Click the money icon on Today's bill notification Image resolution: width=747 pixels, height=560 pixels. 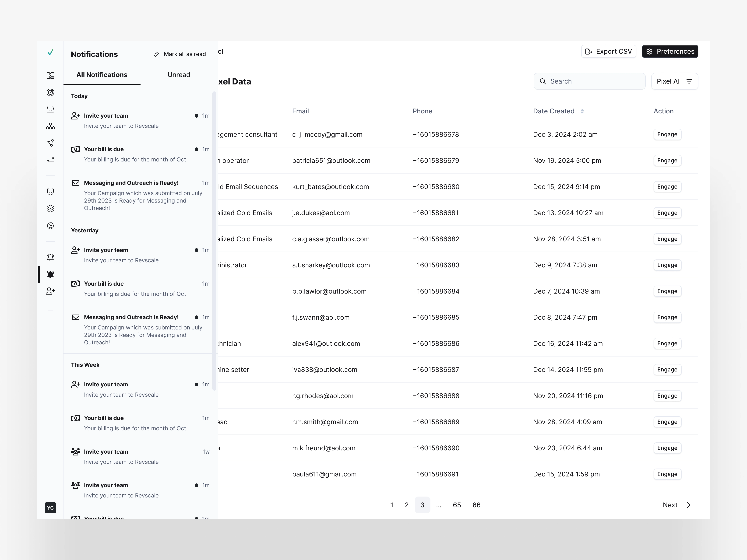pos(76,149)
